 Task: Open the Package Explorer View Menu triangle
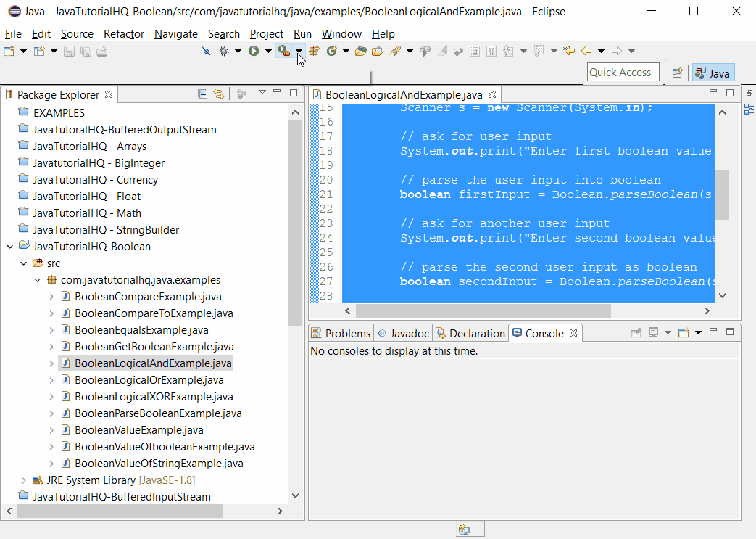pyautogui.click(x=262, y=91)
